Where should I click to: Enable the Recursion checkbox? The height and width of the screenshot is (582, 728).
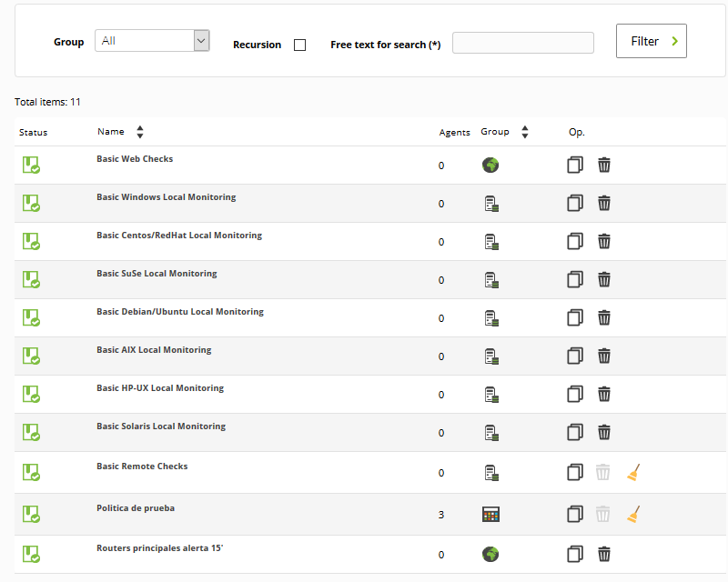point(299,45)
